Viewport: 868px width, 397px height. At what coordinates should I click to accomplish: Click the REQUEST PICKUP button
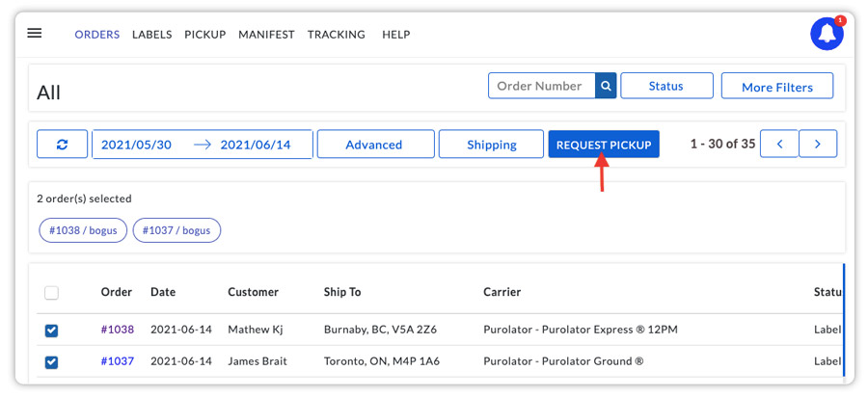coord(604,145)
